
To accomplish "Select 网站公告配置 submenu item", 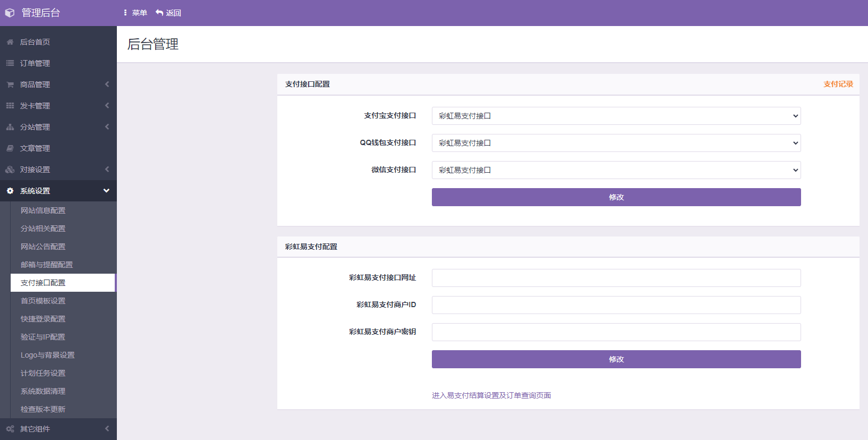I will click(63, 247).
